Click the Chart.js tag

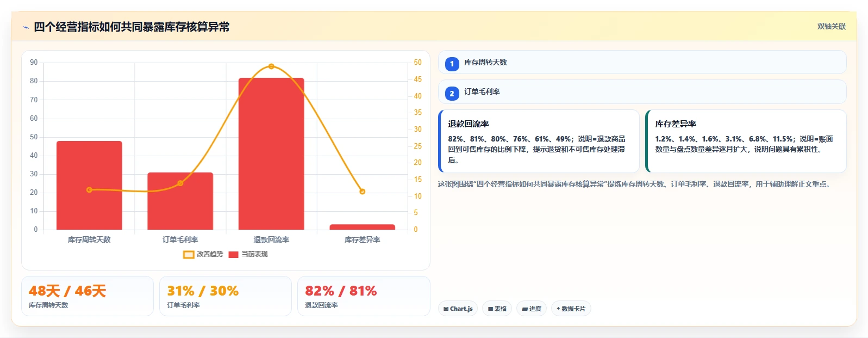[458, 309]
